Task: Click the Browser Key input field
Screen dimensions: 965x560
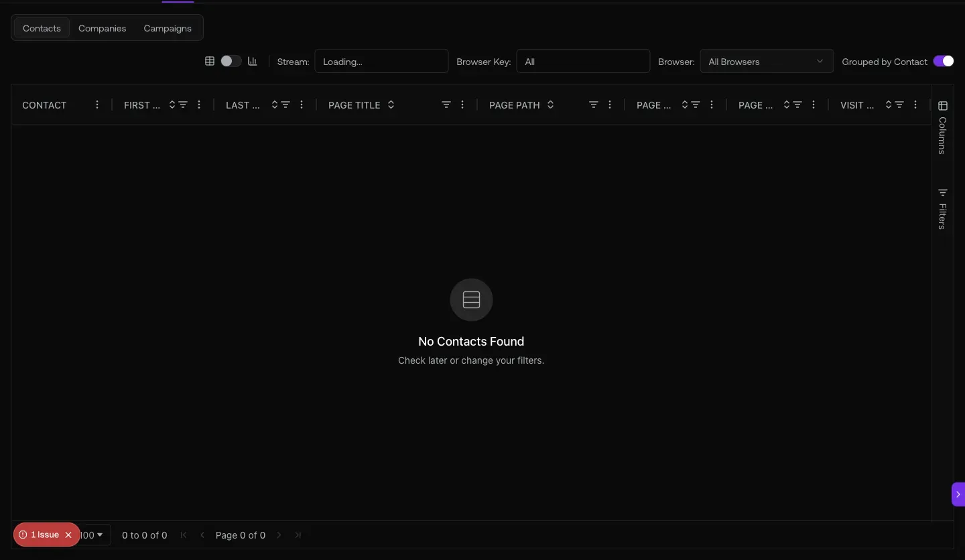Action: coord(583,61)
